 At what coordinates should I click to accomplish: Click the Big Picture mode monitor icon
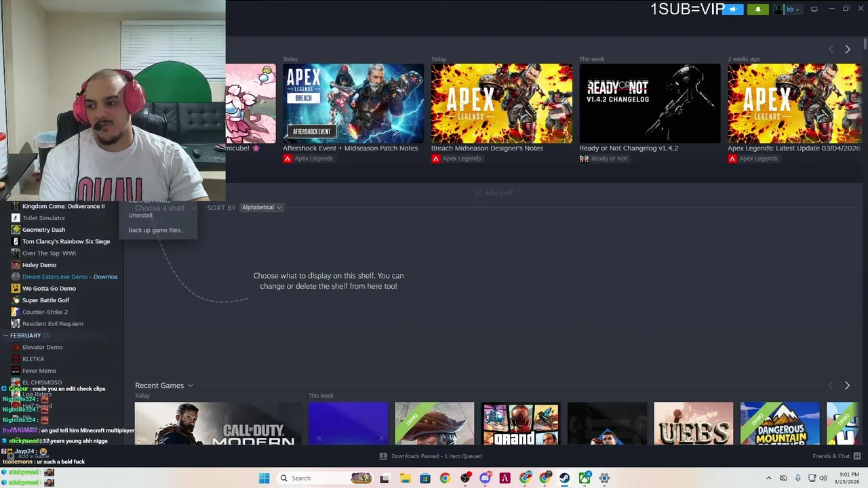[814, 9]
